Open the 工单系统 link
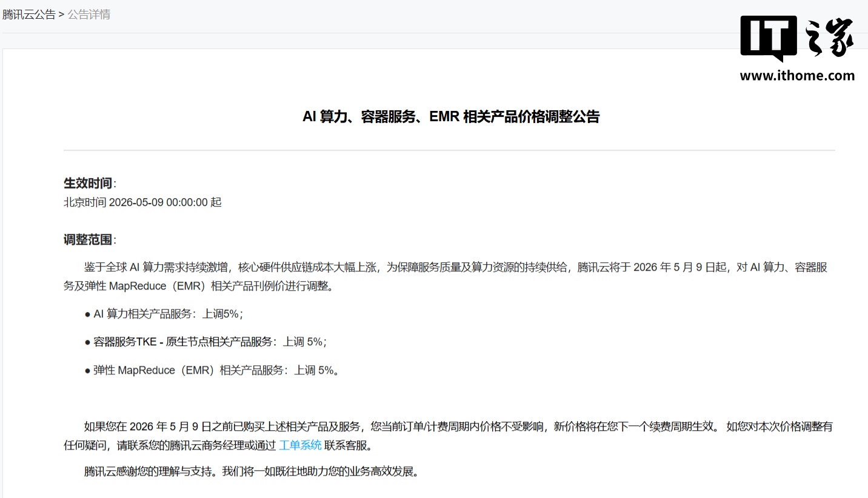This screenshot has width=868, height=498. click(300, 444)
